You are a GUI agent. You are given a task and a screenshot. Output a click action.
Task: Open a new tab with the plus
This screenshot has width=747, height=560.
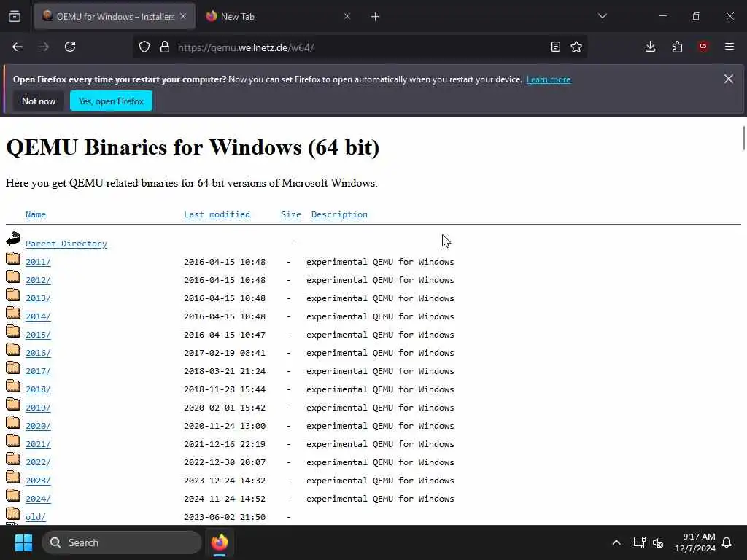[376, 17]
